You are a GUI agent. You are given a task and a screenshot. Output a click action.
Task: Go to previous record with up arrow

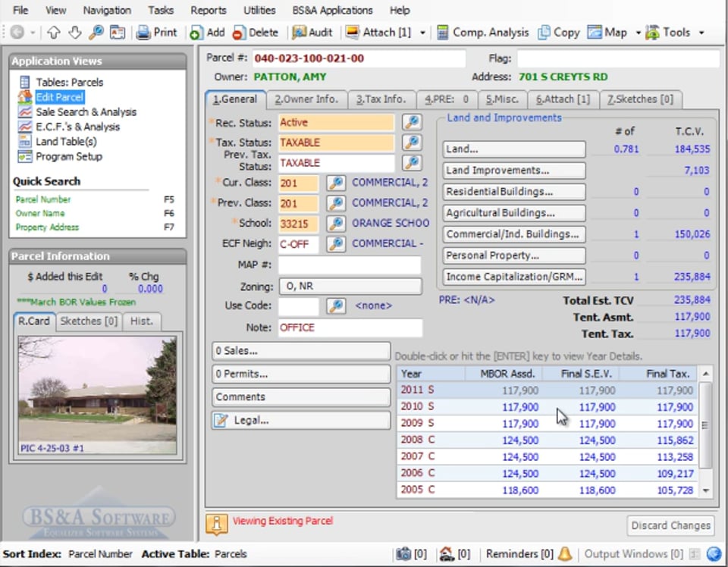coord(54,33)
